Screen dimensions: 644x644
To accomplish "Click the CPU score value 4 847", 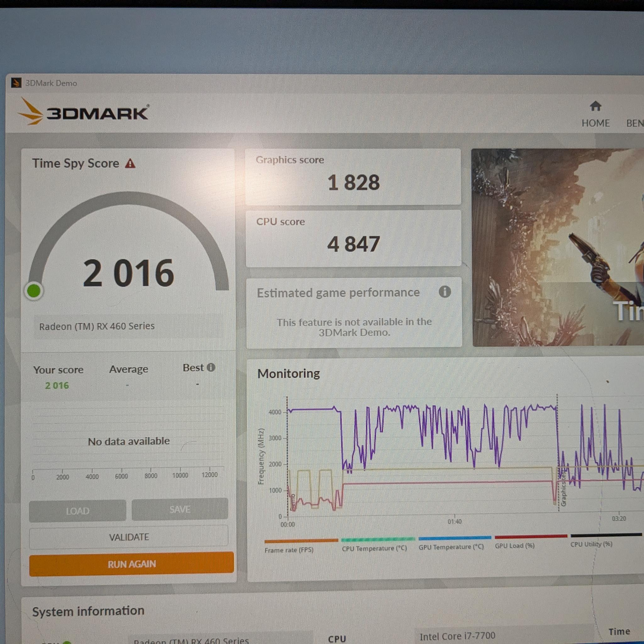I will point(354,244).
